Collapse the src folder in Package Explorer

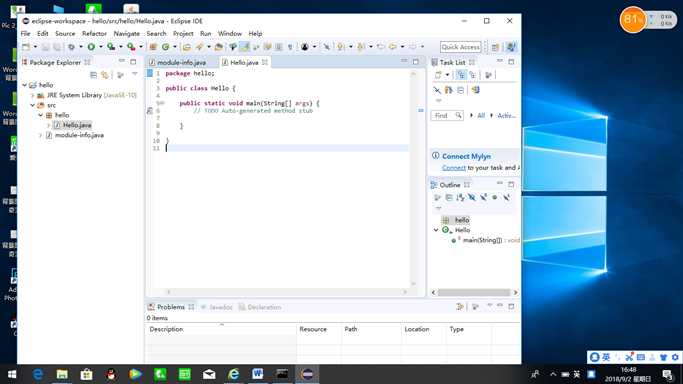(33, 105)
